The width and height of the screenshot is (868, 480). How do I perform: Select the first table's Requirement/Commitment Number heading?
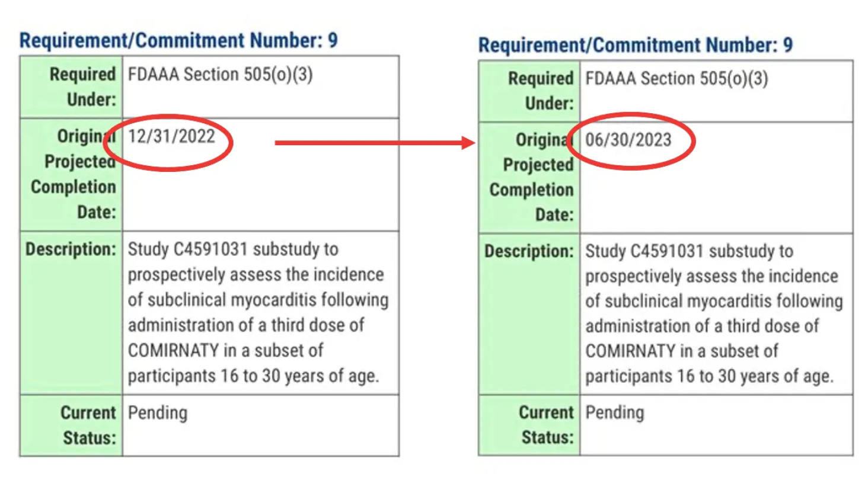[178, 41]
